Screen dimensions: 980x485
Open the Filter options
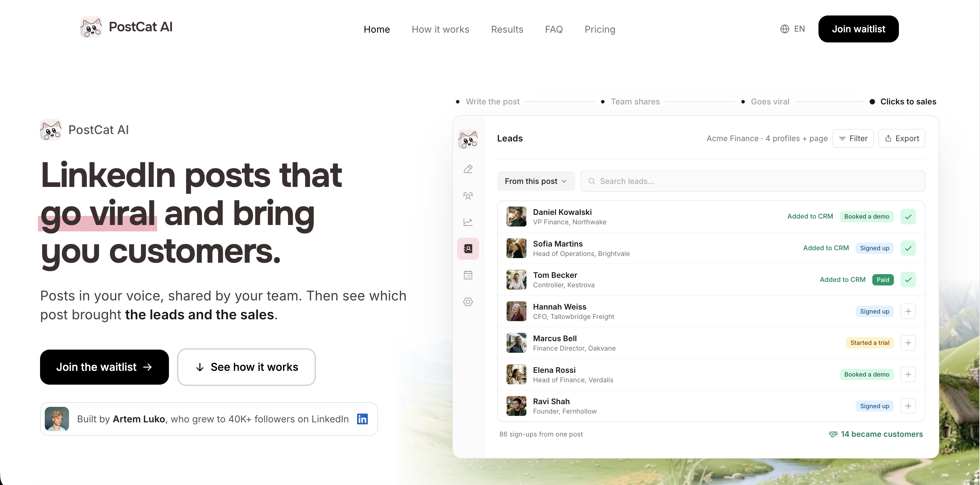pos(853,138)
